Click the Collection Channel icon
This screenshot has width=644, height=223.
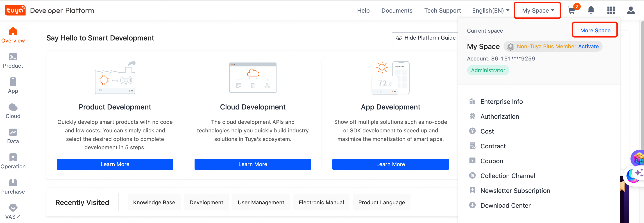(x=472, y=176)
